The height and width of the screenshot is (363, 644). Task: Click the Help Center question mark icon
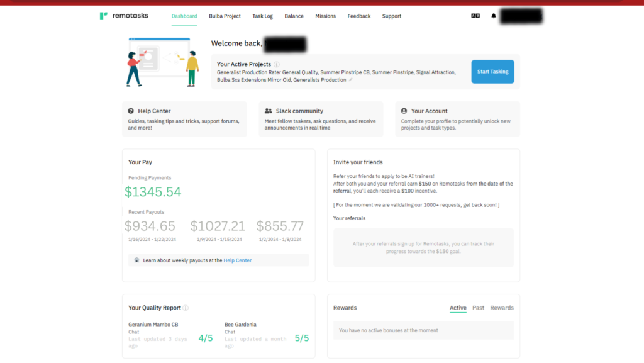point(131,111)
